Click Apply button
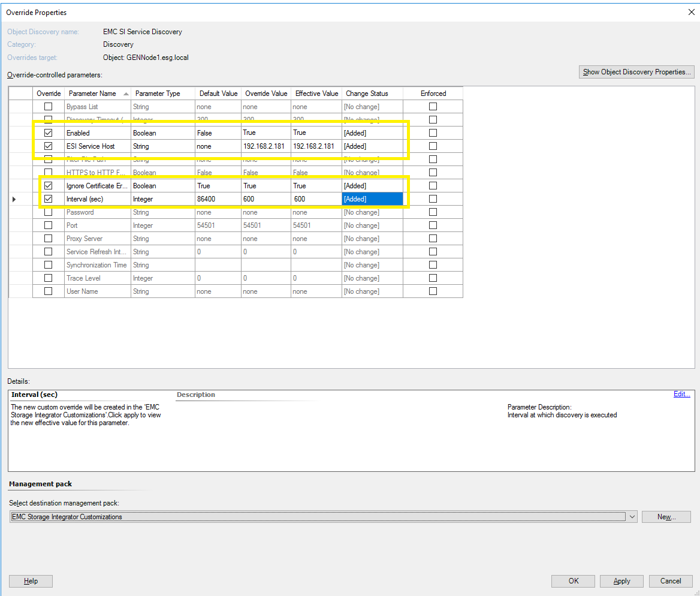 [x=621, y=581]
